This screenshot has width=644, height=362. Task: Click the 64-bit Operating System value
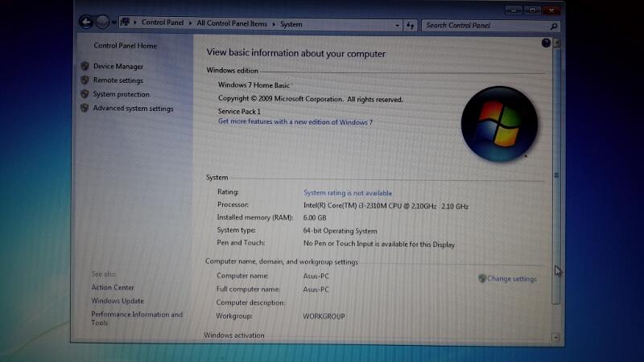(340, 231)
